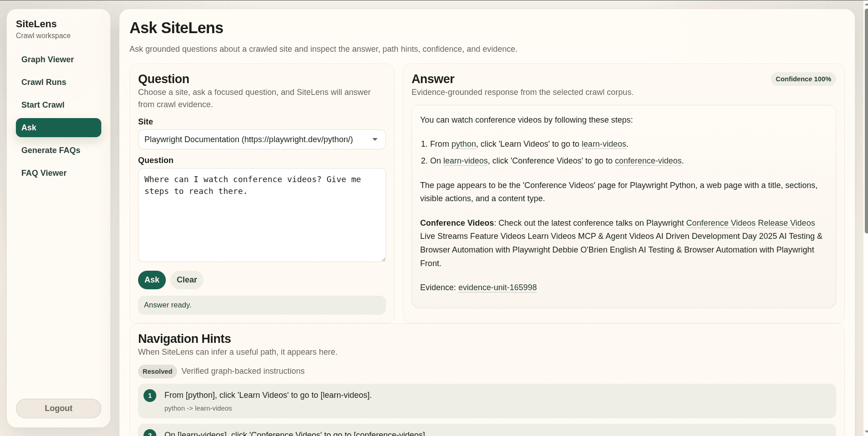
Task: Click the SiteLens logo title
Action: tap(36, 24)
